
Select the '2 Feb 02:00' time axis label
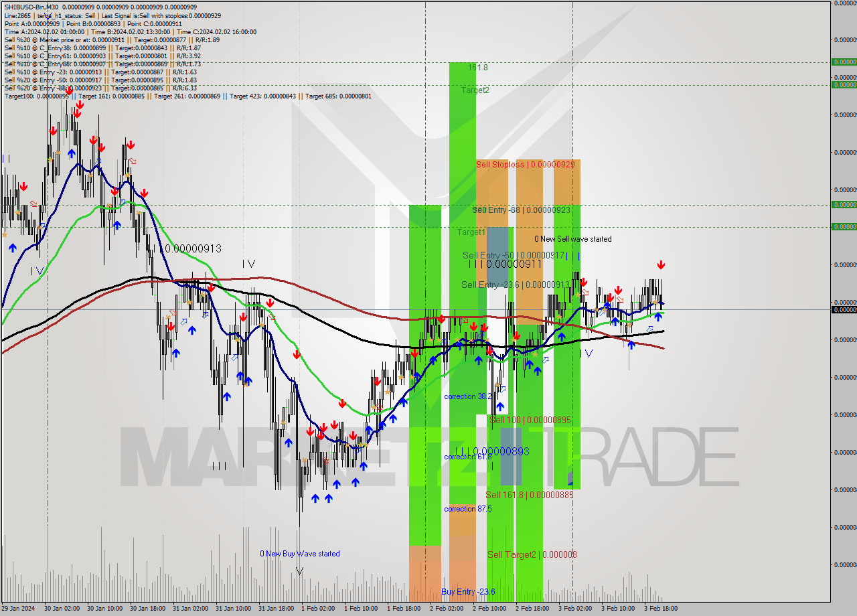tap(447, 609)
